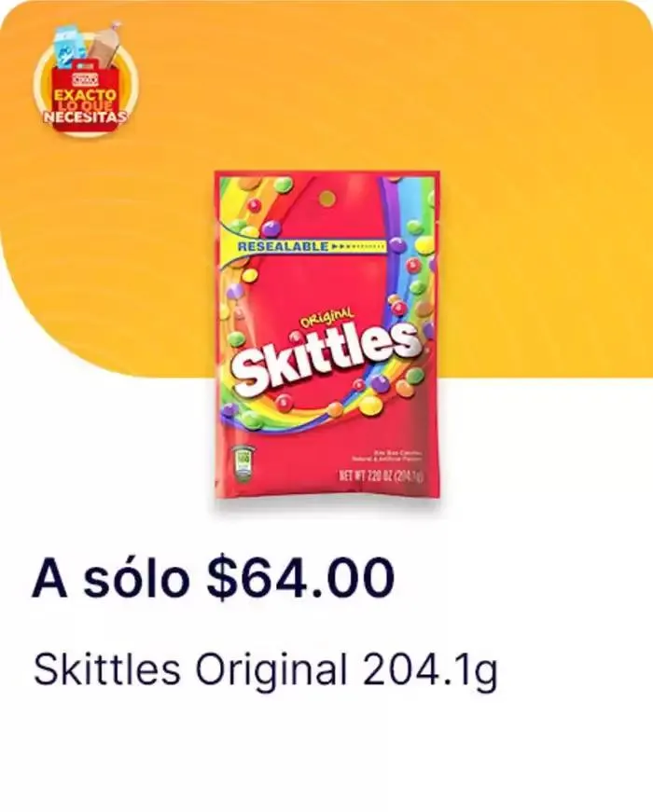The image size is (653, 812).
Task: Tap the word NECESITAS on the badge
Action: pyautogui.click(x=85, y=117)
